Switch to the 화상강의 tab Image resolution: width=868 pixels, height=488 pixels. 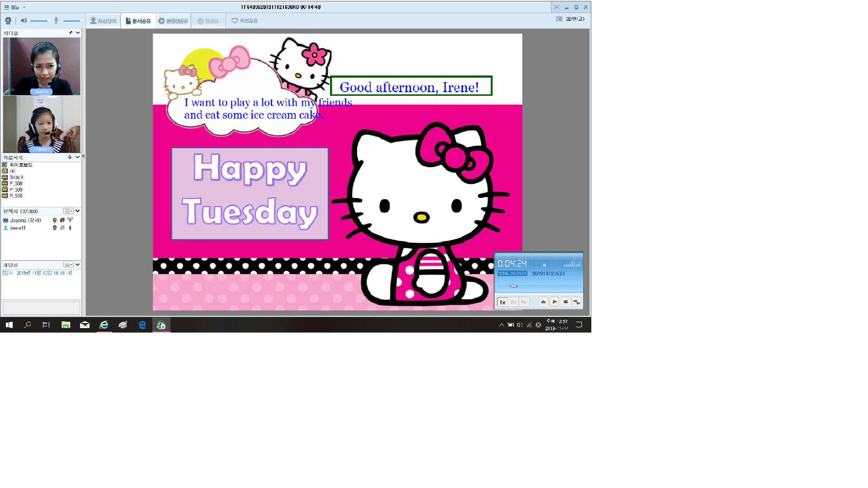click(103, 21)
